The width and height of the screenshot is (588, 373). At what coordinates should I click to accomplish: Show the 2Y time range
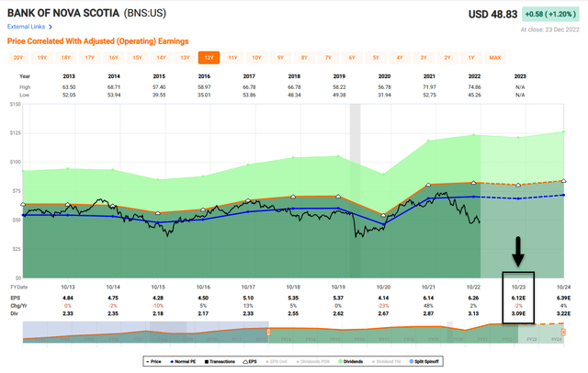click(447, 58)
